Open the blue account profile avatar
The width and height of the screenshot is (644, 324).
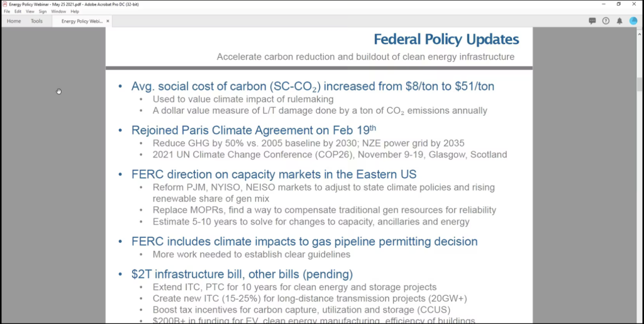pos(633,21)
